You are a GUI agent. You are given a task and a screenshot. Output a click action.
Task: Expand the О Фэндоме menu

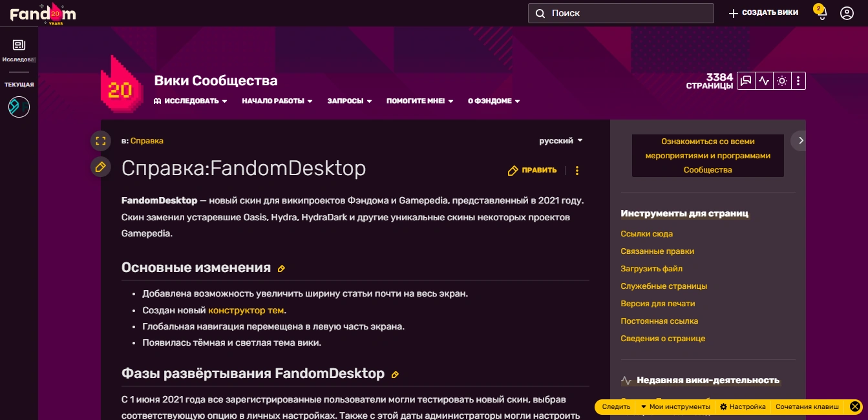pos(494,101)
